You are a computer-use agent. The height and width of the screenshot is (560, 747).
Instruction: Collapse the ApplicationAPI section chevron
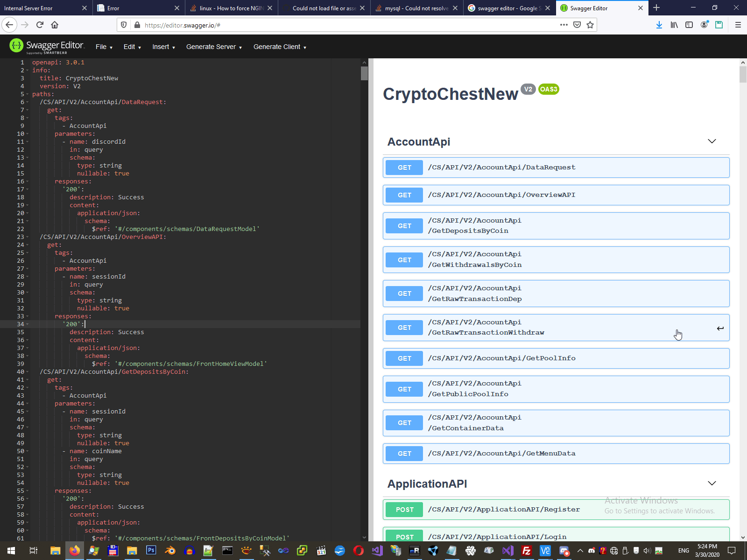click(712, 483)
